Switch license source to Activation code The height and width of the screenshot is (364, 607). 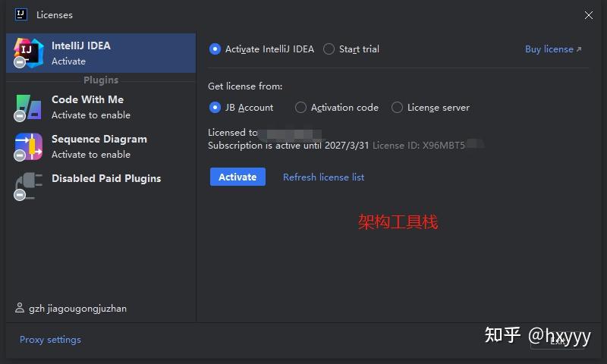coord(300,108)
